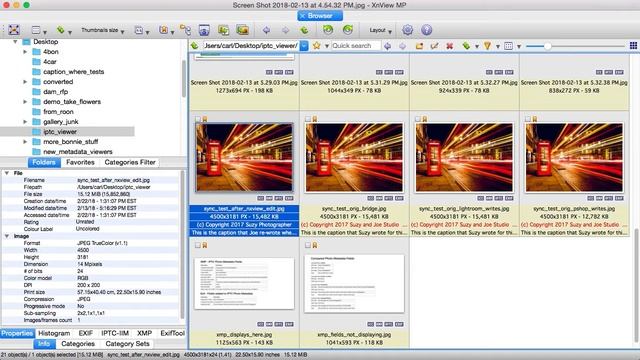Select the from_roon folder

[58, 112]
